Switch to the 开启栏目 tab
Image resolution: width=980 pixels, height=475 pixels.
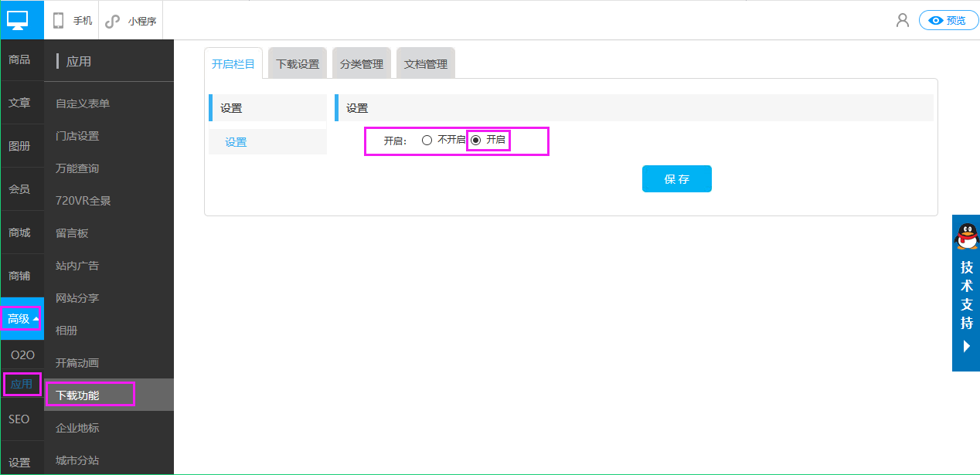coord(233,63)
